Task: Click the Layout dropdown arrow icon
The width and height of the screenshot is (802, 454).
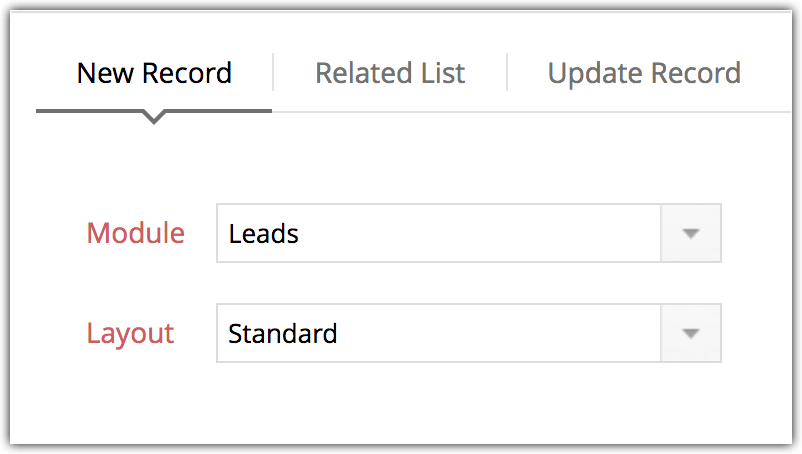Action: point(690,333)
